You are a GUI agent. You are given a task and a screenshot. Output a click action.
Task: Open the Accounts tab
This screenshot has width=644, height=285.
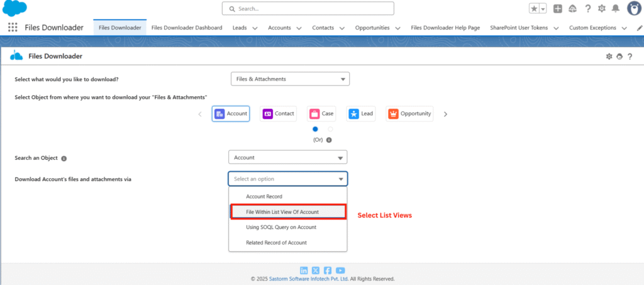pos(279,28)
